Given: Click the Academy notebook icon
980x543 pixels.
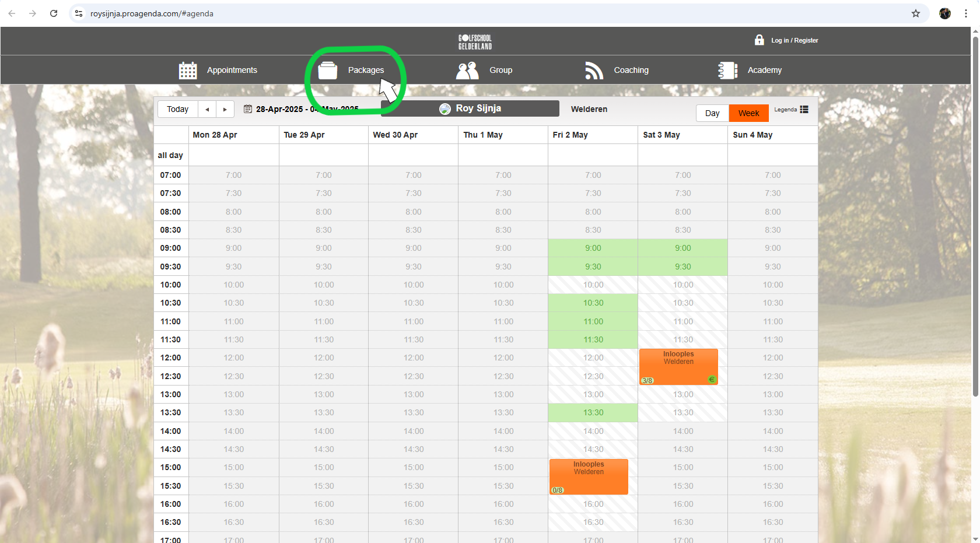Looking at the screenshot, I should point(727,71).
